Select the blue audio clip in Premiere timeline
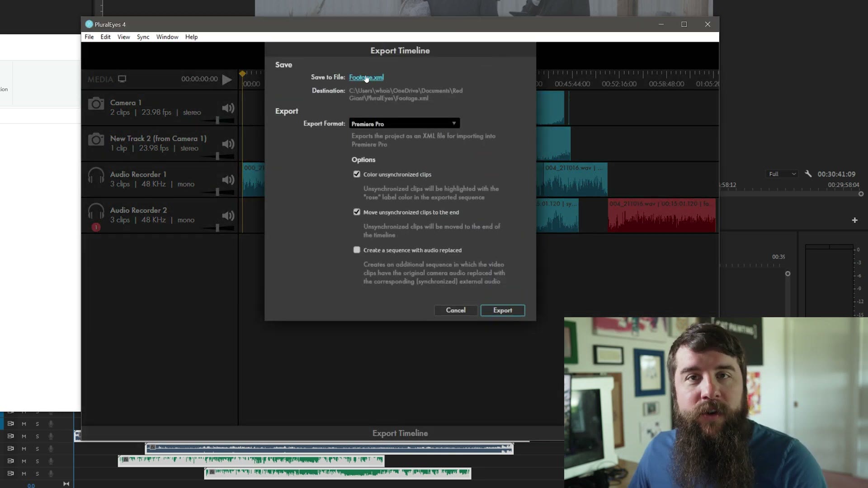The height and width of the screenshot is (488, 868). click(329, 448)
